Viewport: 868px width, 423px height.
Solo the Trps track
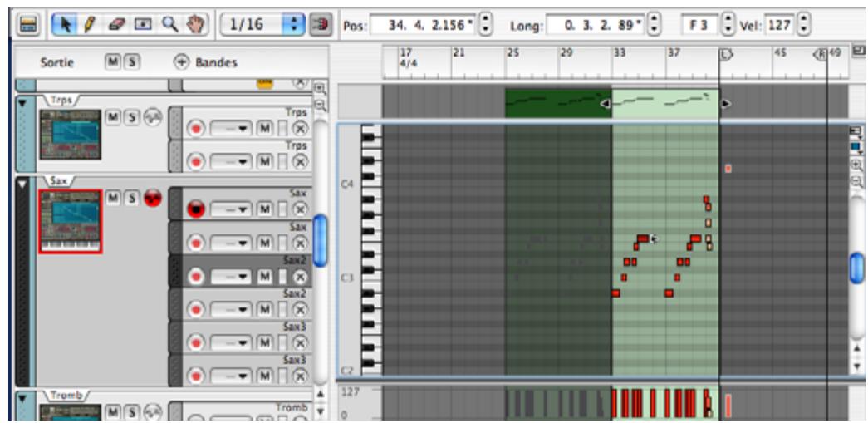pos(132,116)
